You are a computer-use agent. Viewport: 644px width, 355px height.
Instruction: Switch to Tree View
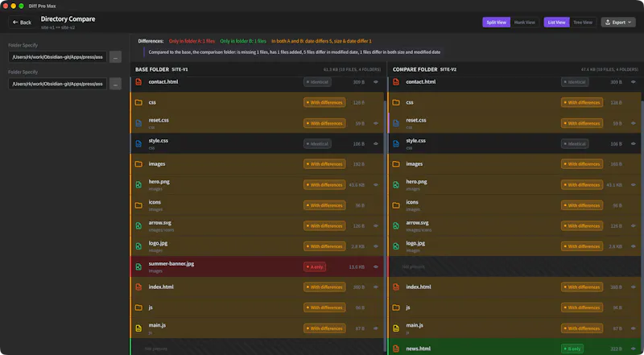pyautogui.click(x=583, y=23)
